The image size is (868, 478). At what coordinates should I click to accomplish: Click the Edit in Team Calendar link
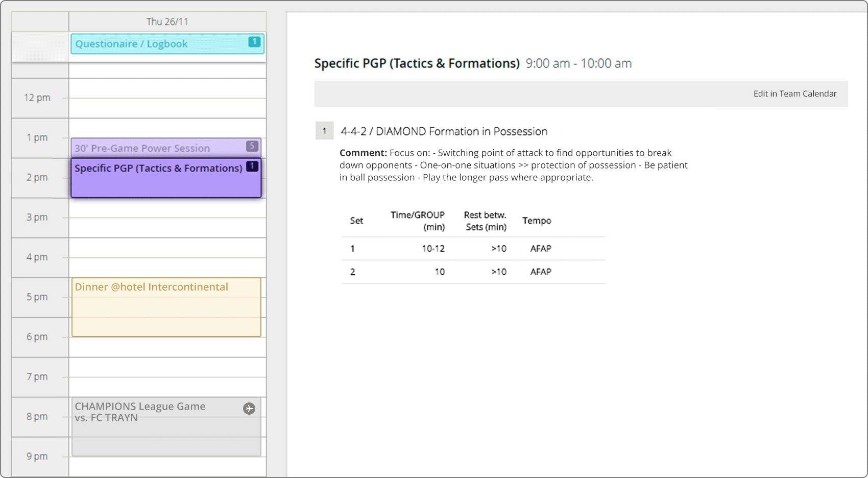(794, 93)
